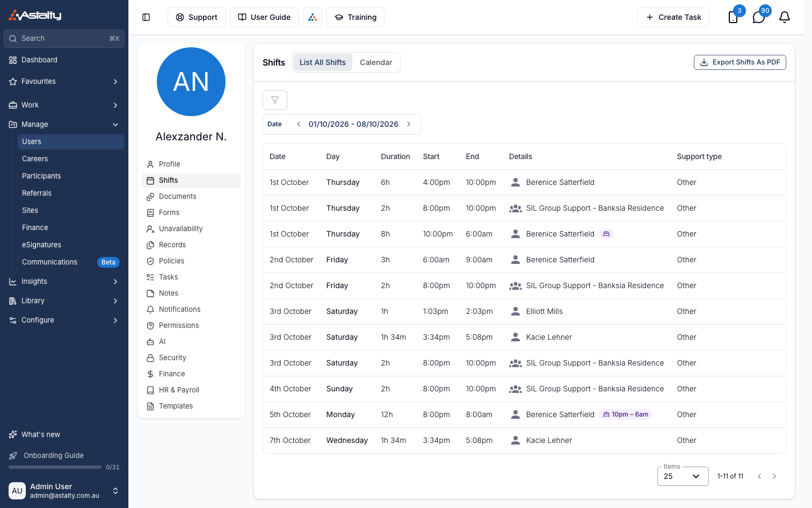
Task: Open the Support button
Action: coord(197,17)
